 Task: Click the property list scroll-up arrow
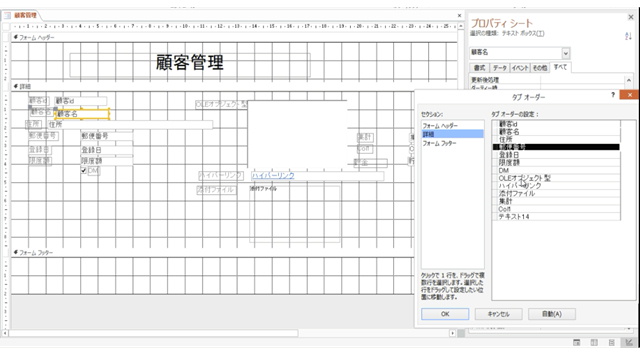click(629, 80)
